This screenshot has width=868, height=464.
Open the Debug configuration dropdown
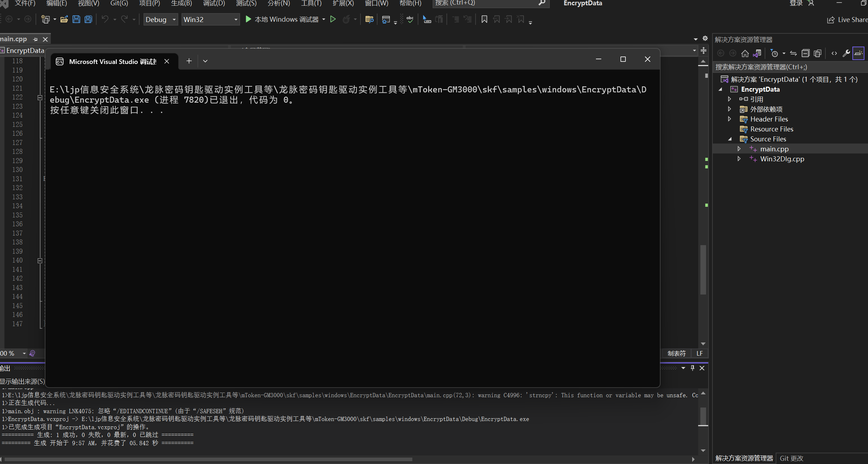pos(161,20)
